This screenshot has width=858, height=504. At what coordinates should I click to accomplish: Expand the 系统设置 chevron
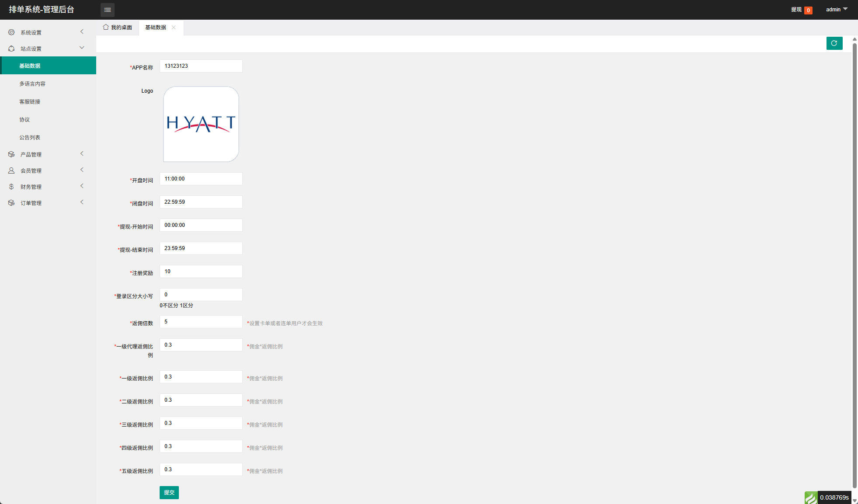coord(82,31)
